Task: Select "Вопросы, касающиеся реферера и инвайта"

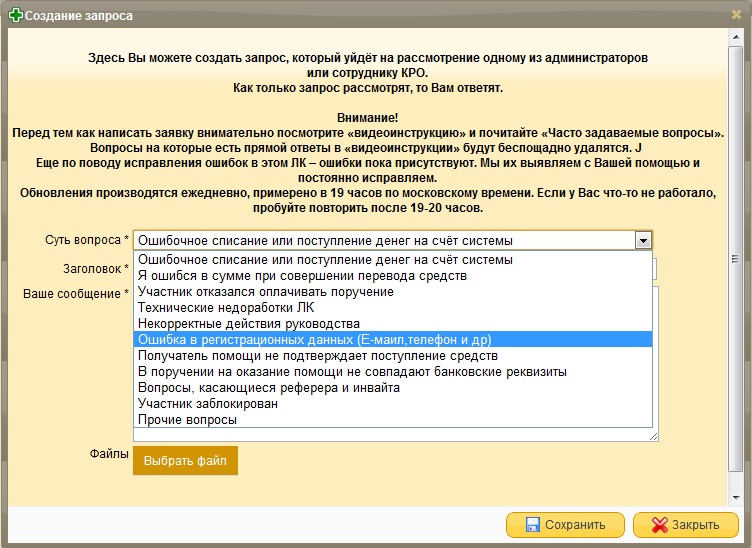Action: pyautogui.click(x=393, y=387)
